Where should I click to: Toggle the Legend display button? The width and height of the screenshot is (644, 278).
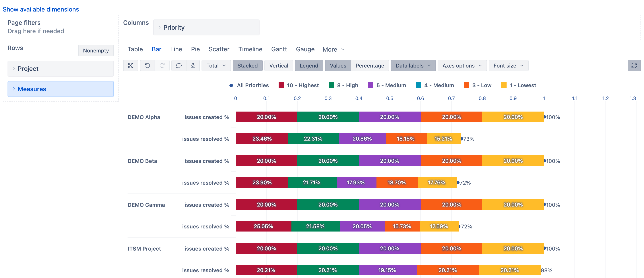[309, 66]
